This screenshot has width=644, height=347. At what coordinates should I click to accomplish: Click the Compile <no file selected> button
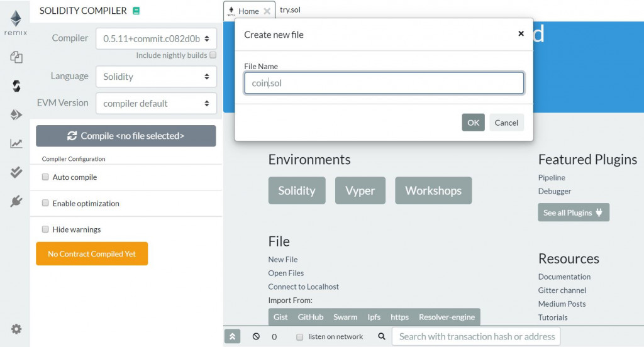pos(126,136)
